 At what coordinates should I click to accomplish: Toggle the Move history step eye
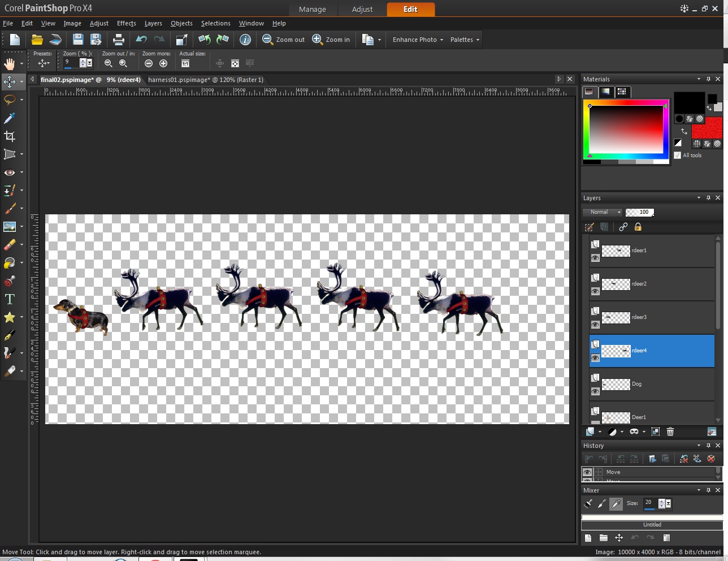click(587, 472)
